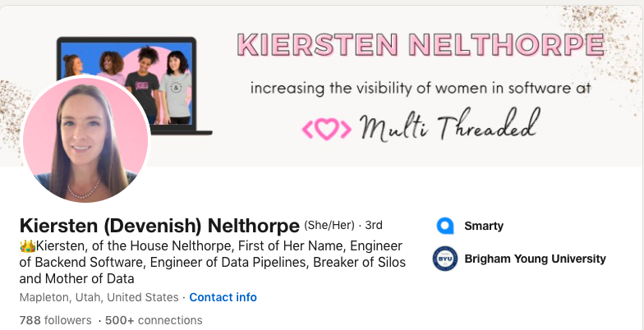Click the (She/Her) pronouns label

click(329, 225)
